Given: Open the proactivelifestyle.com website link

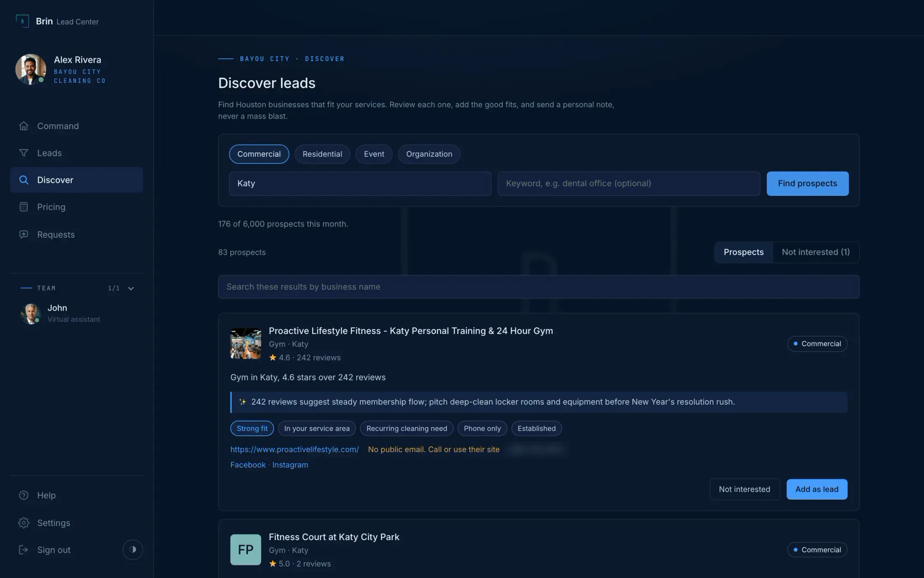Looking at the screenshot, I should (294, 449).
